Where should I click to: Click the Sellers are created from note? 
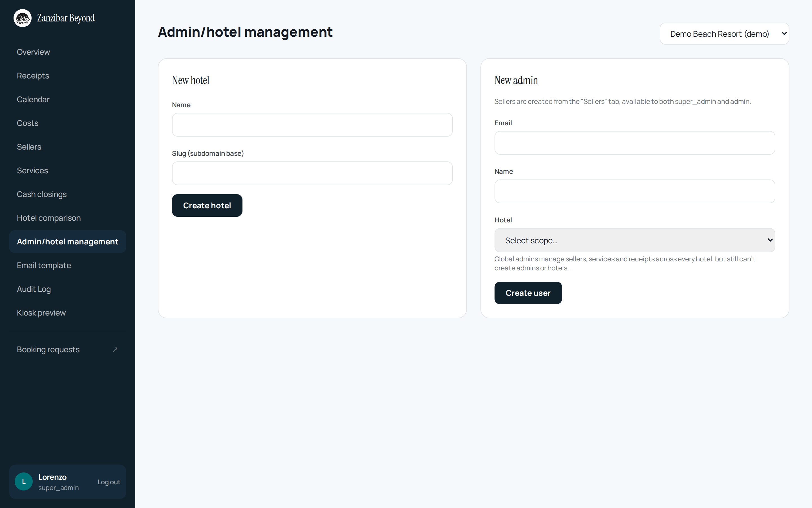click(623, 102)
